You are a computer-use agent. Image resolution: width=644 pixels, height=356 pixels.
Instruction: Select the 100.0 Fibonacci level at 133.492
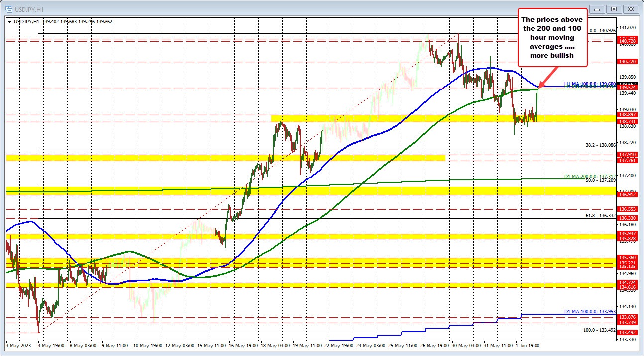click(599, 330)
